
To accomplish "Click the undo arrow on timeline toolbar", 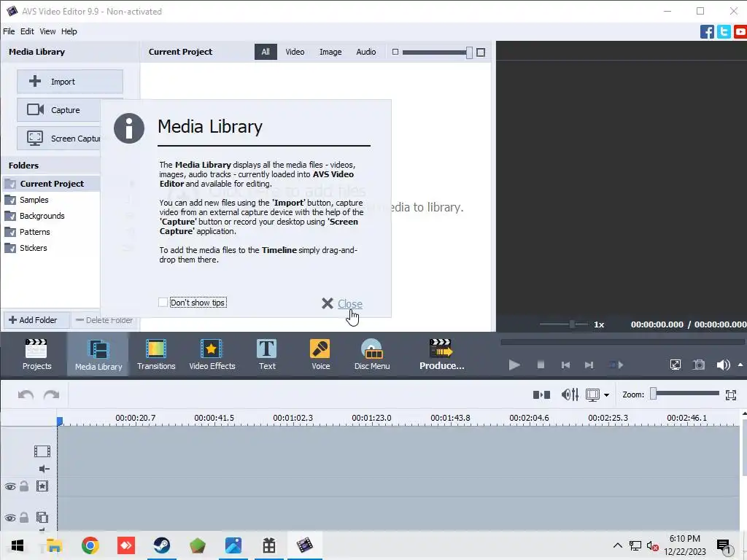I will 26,394.
